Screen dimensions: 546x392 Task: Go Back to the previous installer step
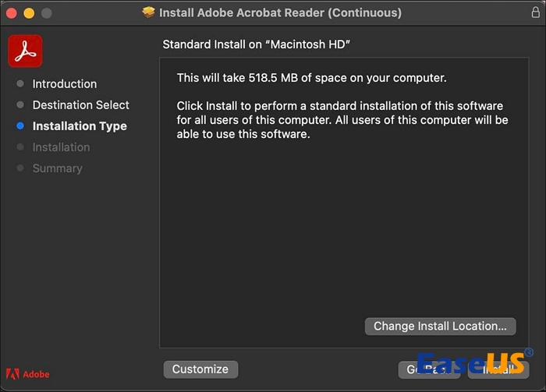427,369
